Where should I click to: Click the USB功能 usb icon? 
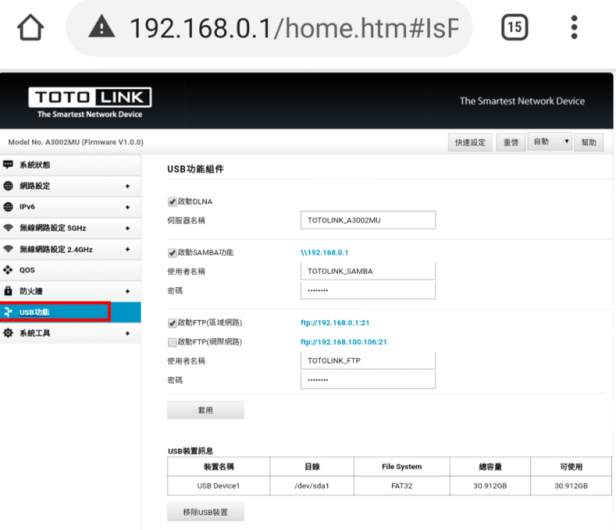[x=8, y=312]
